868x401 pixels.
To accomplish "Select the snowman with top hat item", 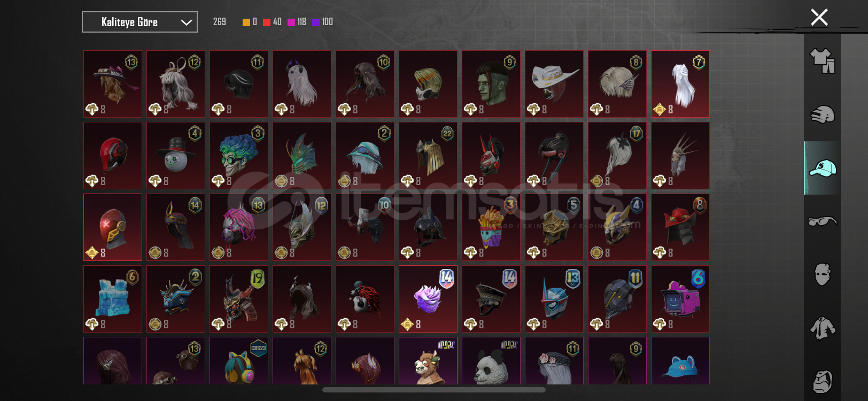I will click(x=176, y=156).
